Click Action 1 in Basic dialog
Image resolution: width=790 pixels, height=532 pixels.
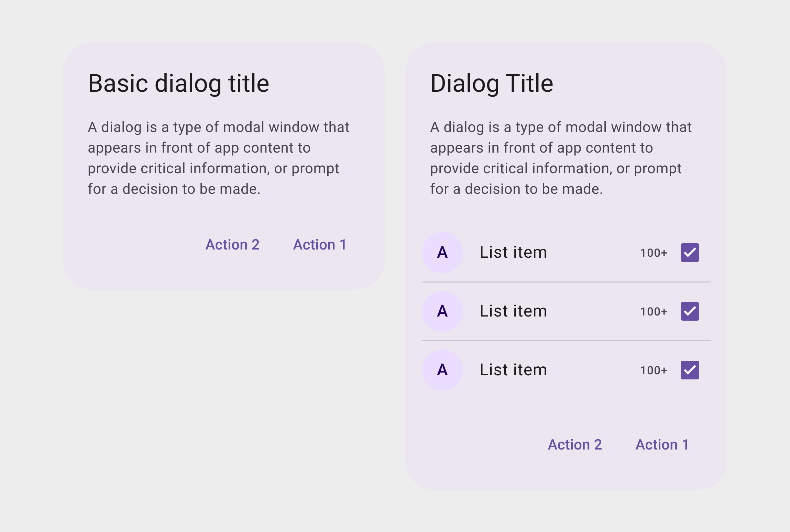[x=320, y=245]
